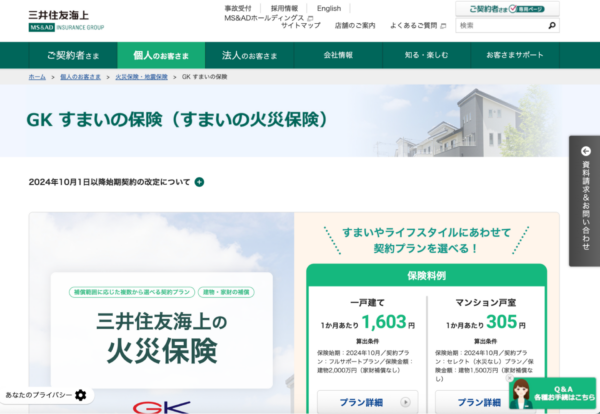Click the gear icon beside あなたのプライバシー

coord(81,395)
